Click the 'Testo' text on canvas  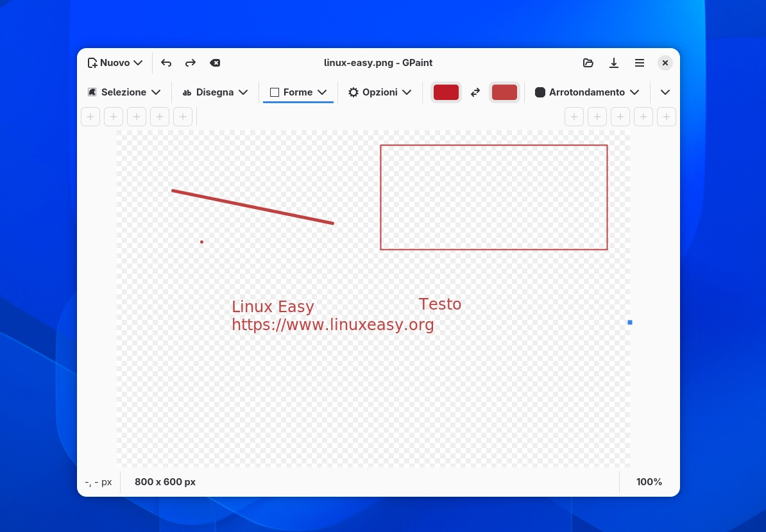[440, 304]
